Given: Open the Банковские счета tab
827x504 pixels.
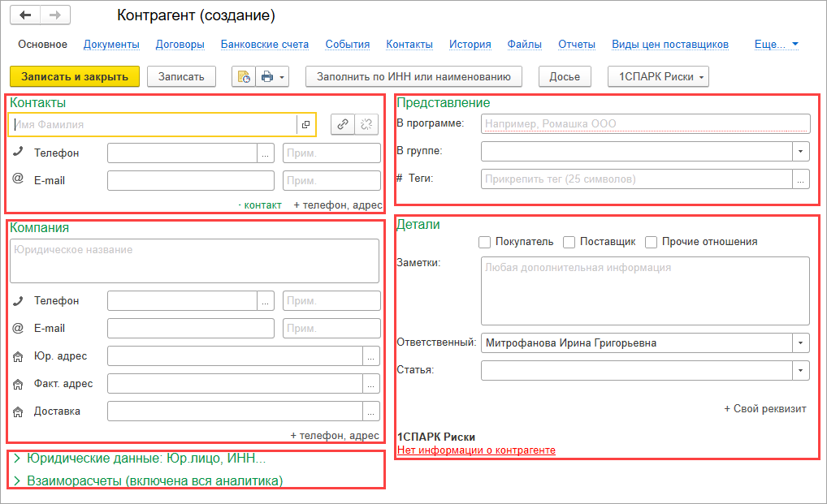Looking at the screenshot, I should pos(265,45).
